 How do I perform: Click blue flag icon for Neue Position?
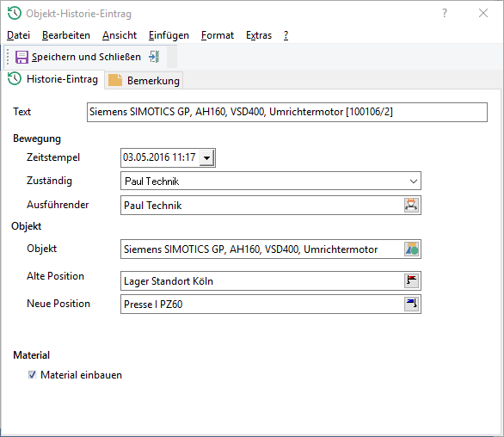click(x=411, y=304)
